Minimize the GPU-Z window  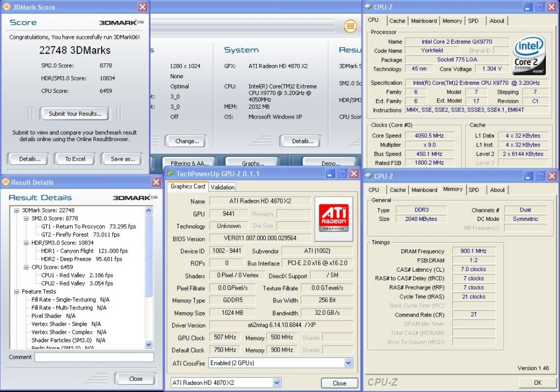tap(330, 173)
